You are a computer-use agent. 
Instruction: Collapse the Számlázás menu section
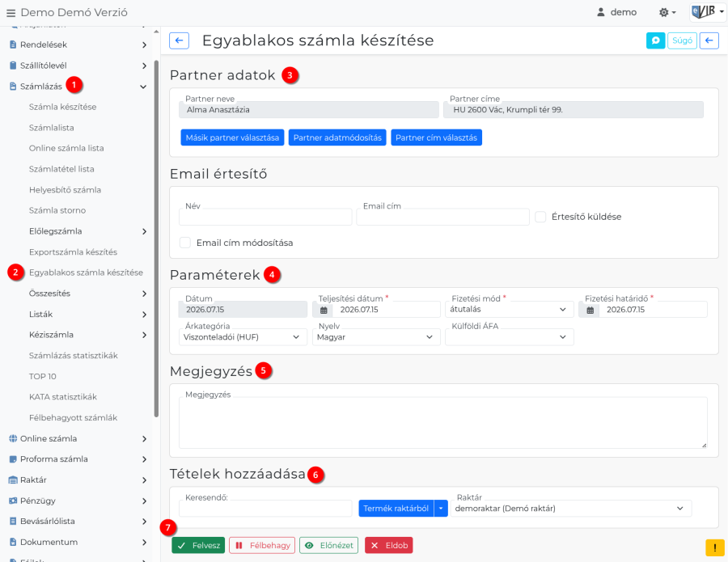pyautogui.click(x=143, y=87)
